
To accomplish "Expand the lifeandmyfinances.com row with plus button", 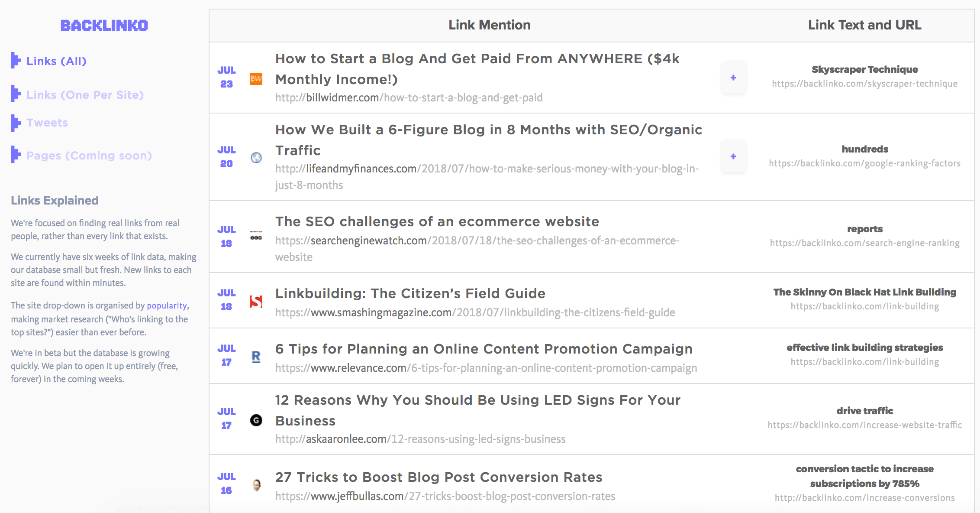I will click(x=733, y=156).
